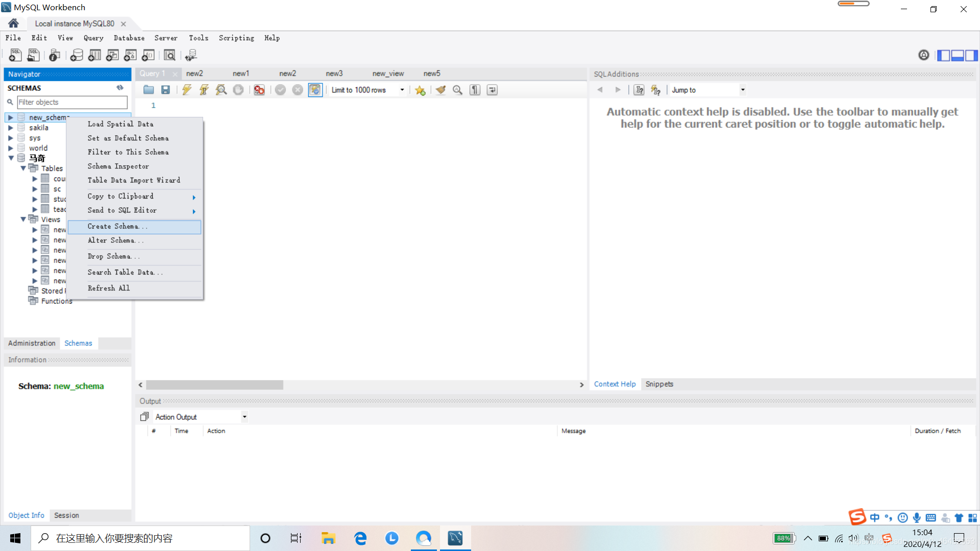
Task: Expand the world schema
Action: pyautogui.click(x=11, y=148)
